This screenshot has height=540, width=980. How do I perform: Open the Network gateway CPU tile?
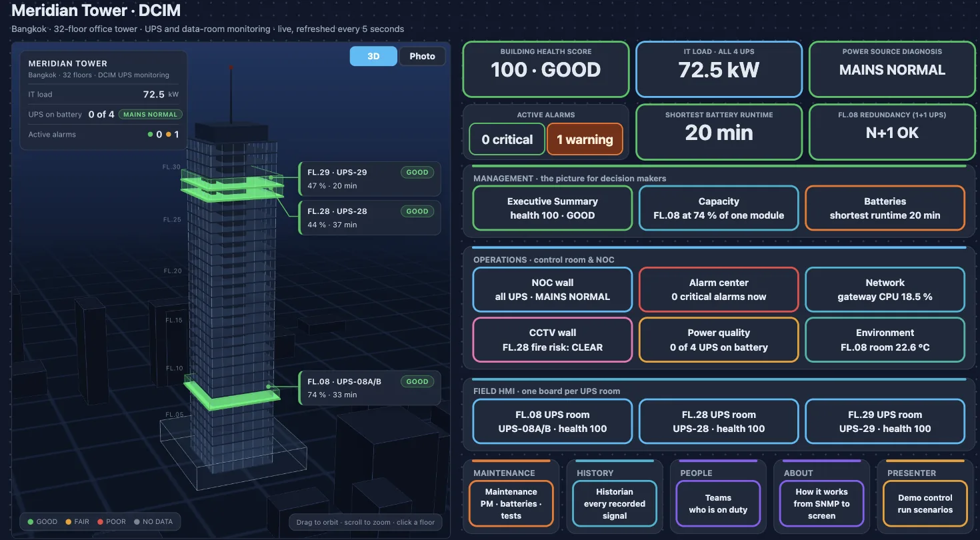point(885,289)
